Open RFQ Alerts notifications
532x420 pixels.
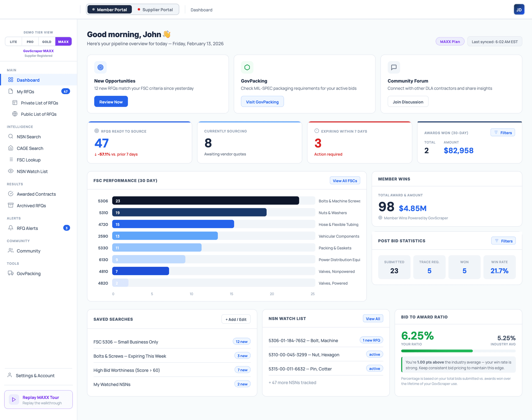pyautogui.click(x=27, y=228)
